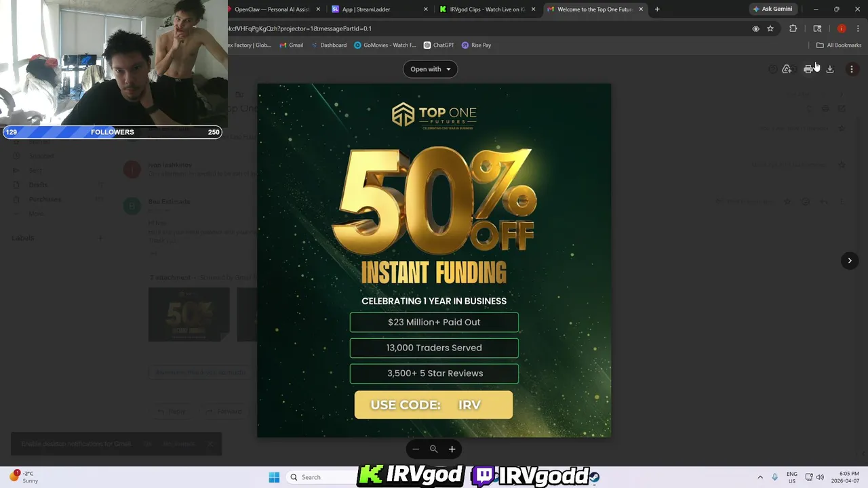This screenshot has width=868, height=488.
Task: Go to the next attachment with the arrow
Action: [x=850, y=260]
